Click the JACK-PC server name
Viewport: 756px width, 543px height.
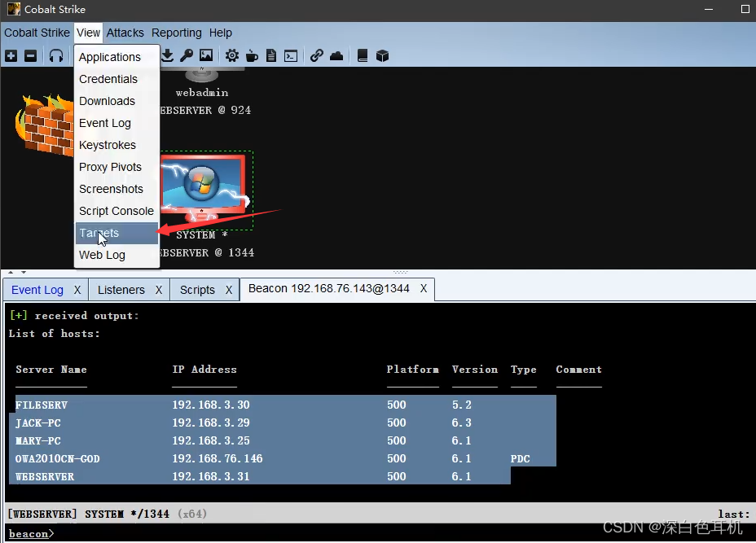pyautogui.click(x=38, y=423)
